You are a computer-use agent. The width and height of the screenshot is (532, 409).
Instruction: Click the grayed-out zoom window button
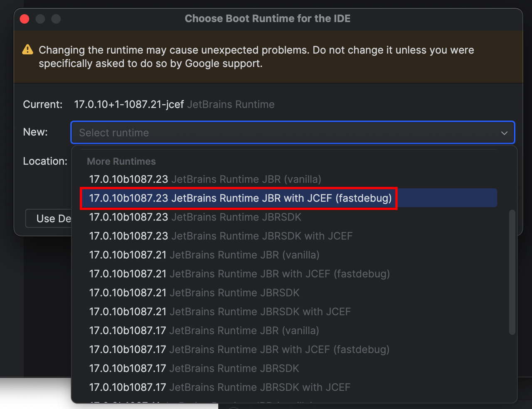point(56,19)
